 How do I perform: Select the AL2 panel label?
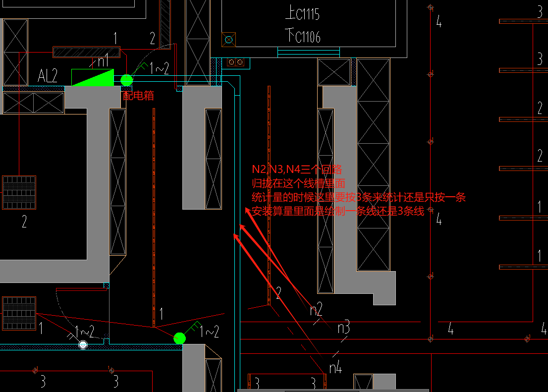(48, 75)
